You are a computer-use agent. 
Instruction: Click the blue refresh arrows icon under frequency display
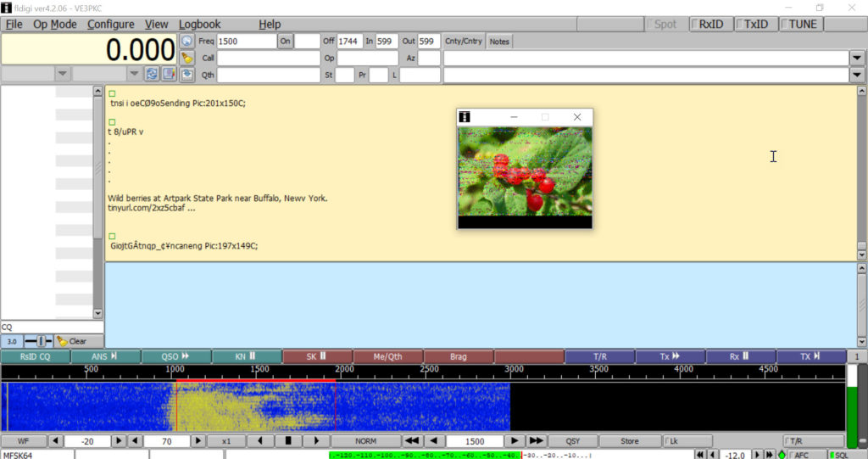point(152,74)
